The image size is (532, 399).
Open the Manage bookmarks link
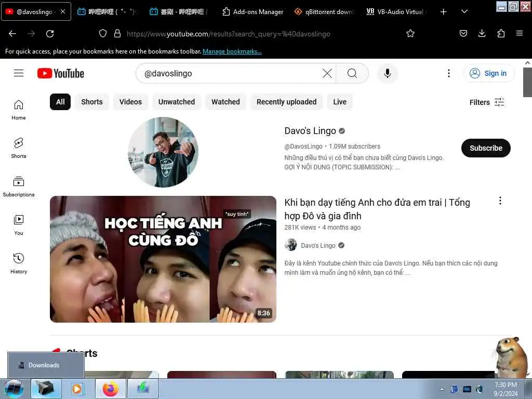(232, 51)
